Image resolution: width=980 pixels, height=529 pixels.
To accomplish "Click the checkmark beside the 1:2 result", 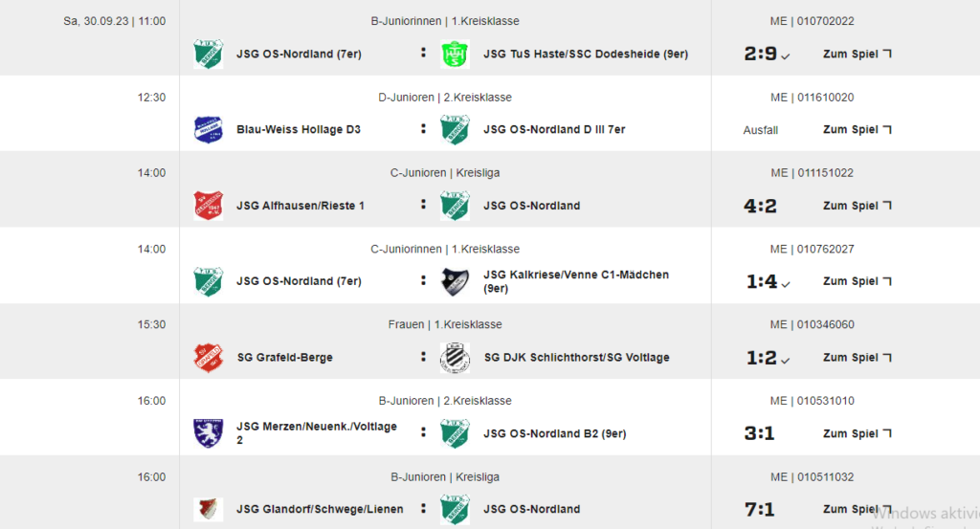I will click(786, 361).
